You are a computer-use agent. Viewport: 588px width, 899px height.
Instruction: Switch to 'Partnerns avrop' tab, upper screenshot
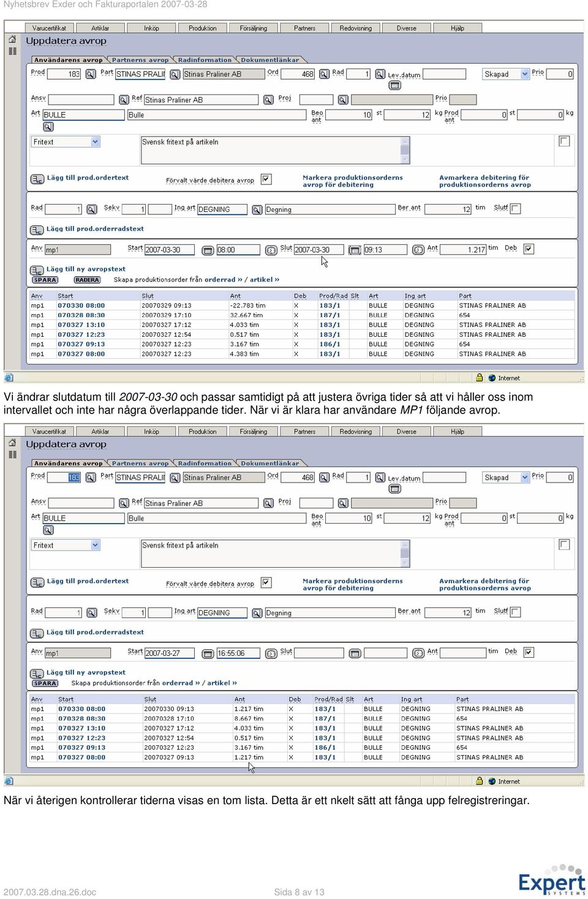point(140,60)
